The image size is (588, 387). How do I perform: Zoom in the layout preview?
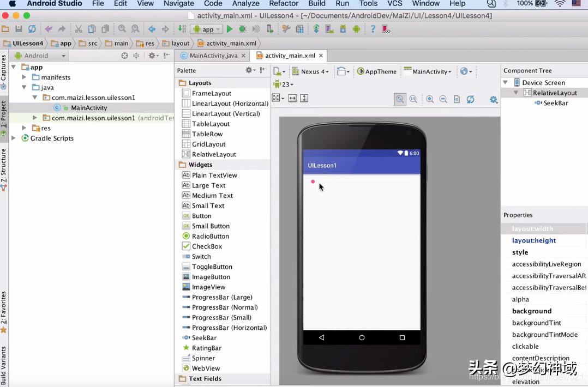[x=430, y=99]
